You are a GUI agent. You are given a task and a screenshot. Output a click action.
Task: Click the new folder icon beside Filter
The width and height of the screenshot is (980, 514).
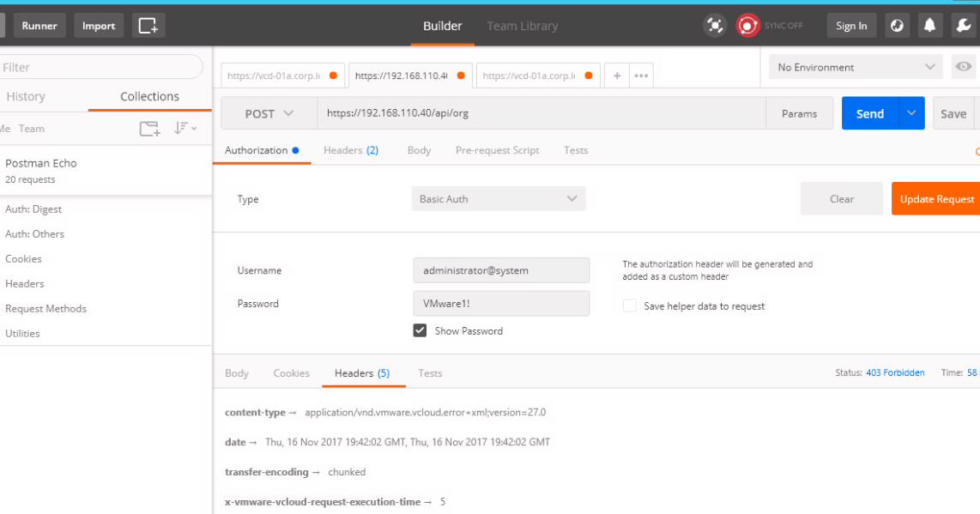tap(149, 128)
